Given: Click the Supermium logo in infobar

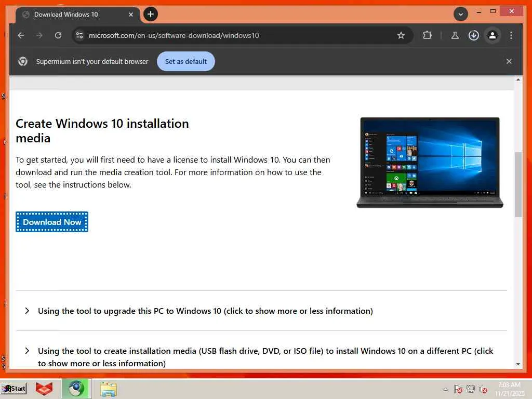Looking at the screenshot, I should pos(23,61).
